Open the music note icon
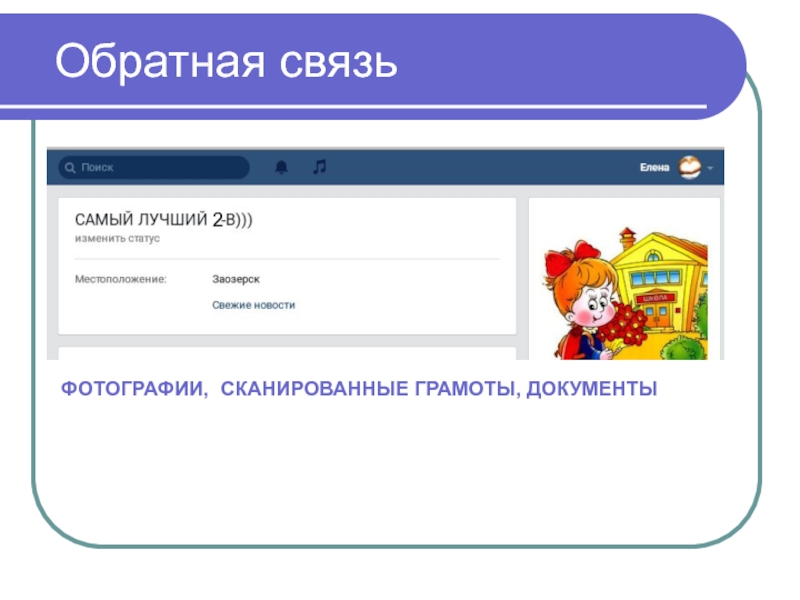The height and width of the screenshot is (600, 800). coord(319,166)
